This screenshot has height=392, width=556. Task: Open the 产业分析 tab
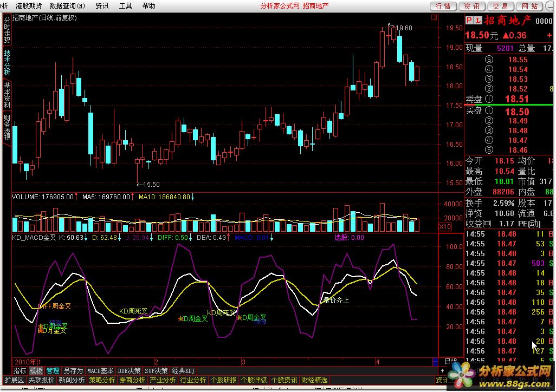coord(163,380)
